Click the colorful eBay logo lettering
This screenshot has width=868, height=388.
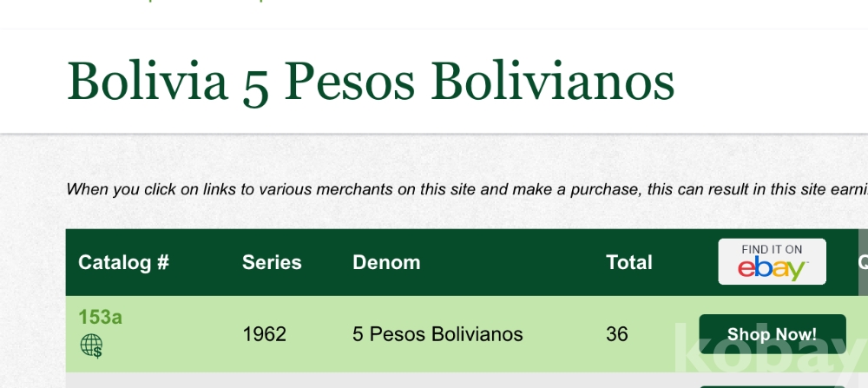coord(772,269)
